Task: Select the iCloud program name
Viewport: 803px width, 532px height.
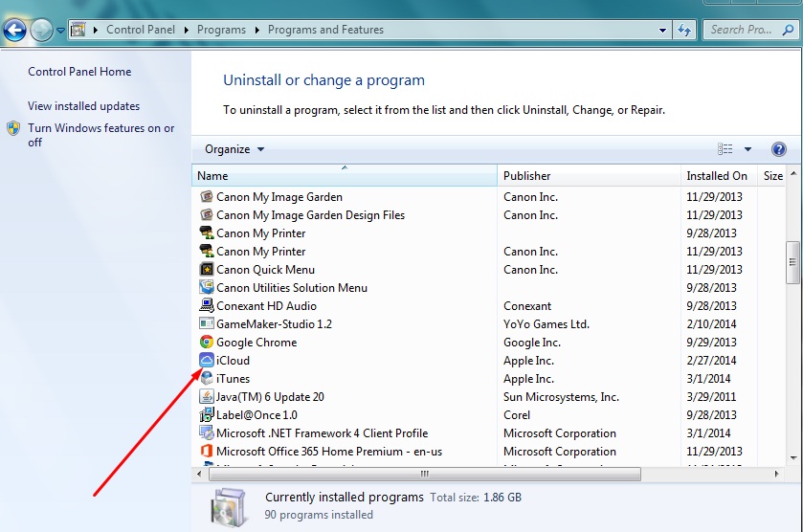Action: click(233, 361)
